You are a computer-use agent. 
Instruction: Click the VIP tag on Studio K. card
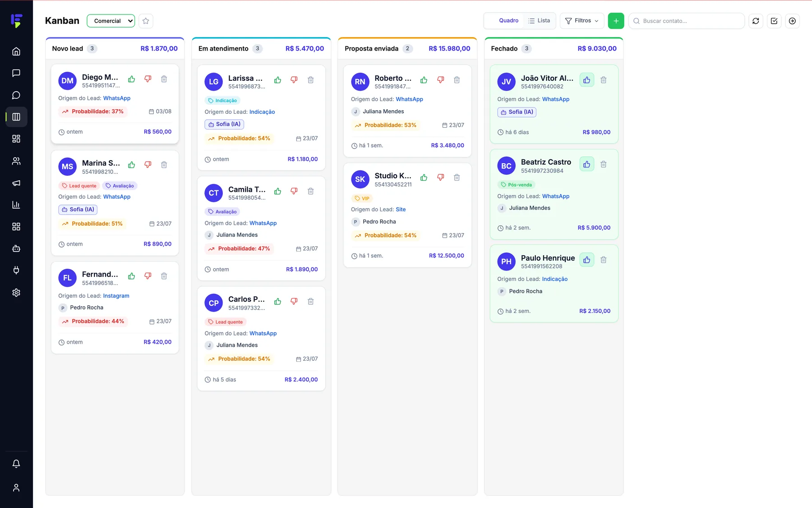point(362,198)
